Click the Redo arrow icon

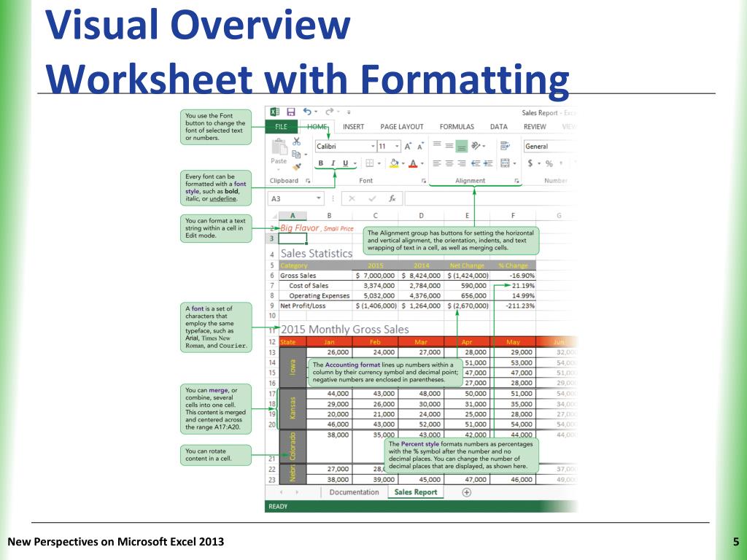pyautogui.click(x=330, y=112)
